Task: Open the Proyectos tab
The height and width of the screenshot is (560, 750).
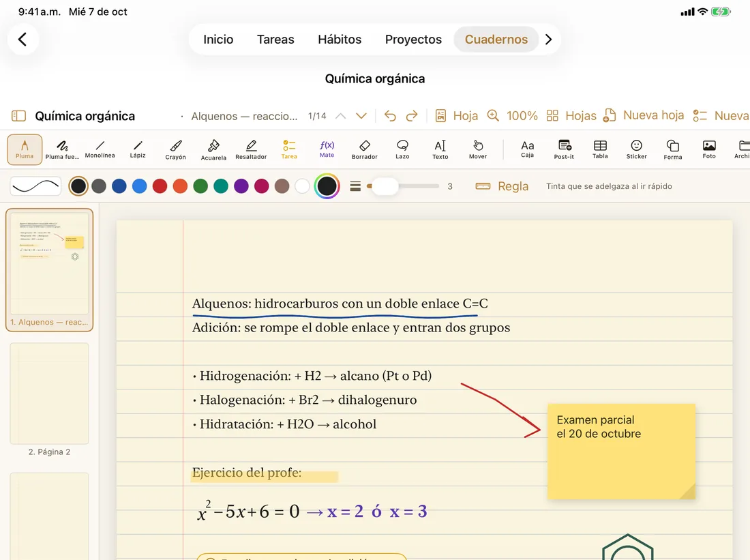Action: point(413,40)
